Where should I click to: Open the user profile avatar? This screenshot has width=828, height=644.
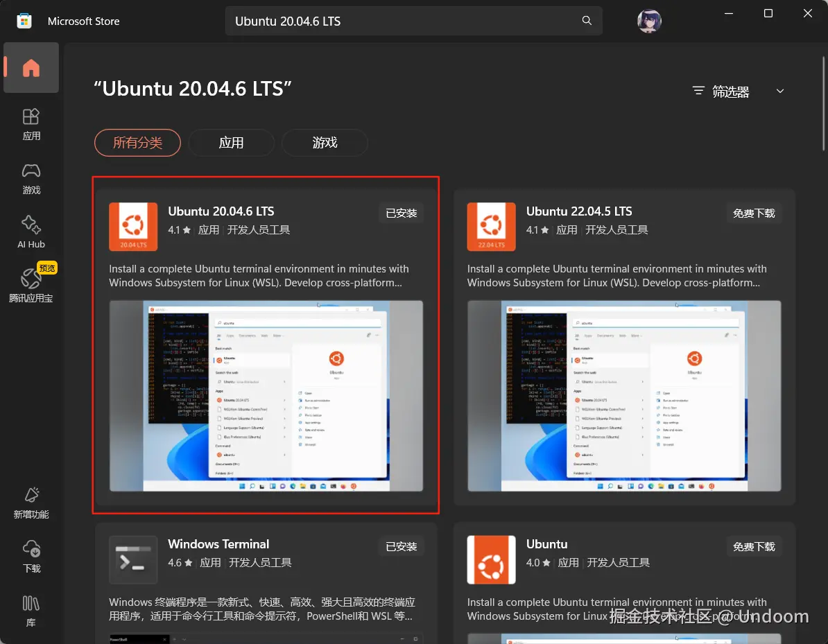pyautogui.click(x=649, y=21)
